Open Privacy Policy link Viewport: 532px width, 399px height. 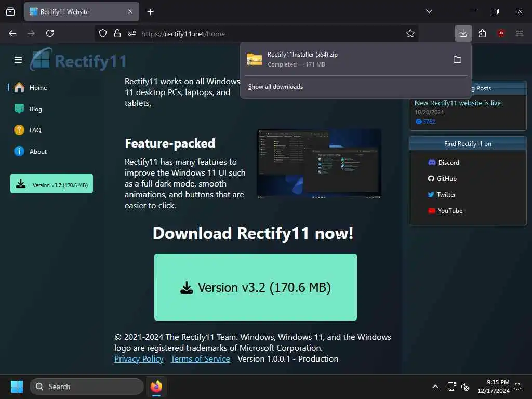coord(139,359)
